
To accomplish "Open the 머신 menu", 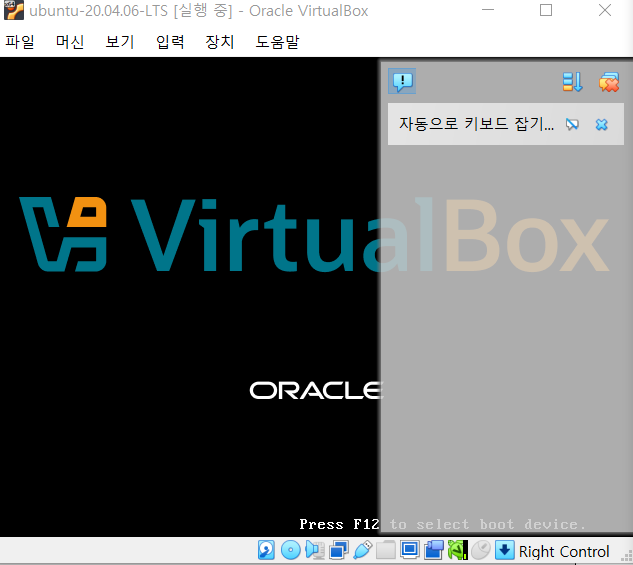I will coord(70,42).
